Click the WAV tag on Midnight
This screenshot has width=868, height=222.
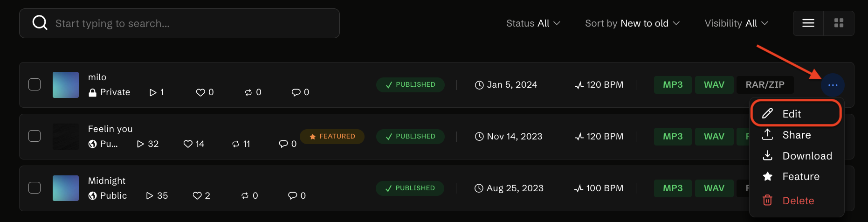point(714,188)
